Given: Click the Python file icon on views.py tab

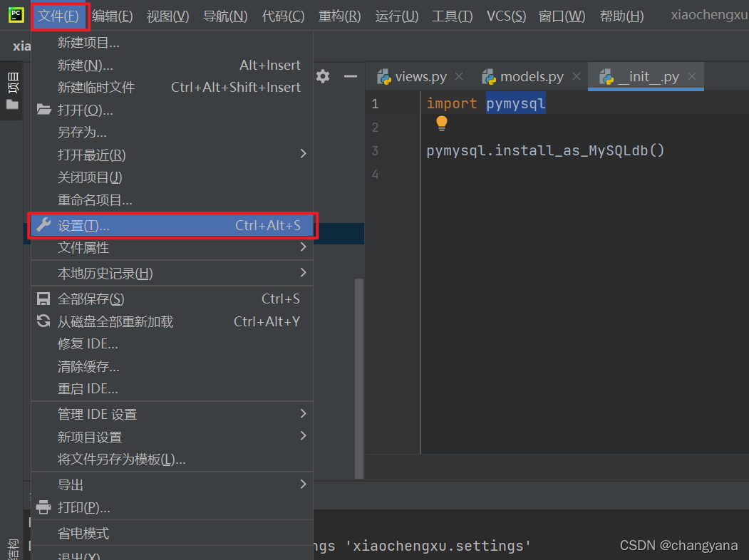Looking at the screenshot, I should tap(384, 77).
